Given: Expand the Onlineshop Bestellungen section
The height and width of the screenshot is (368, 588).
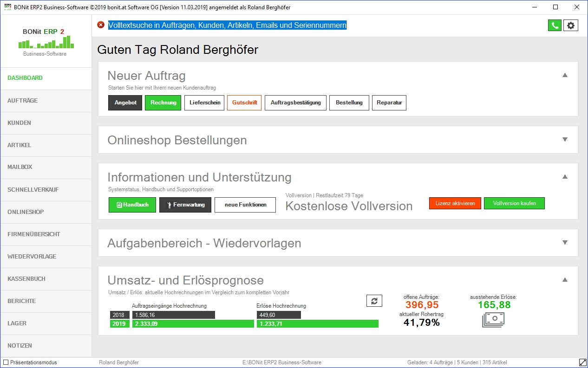Looking at the screenshot, I should pos(565,139).
